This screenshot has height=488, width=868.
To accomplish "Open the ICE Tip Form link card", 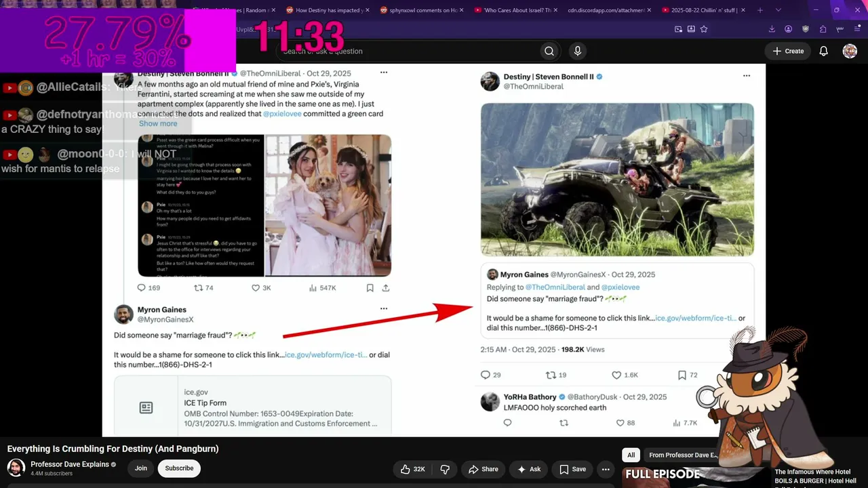I will (x=253, y=406).
